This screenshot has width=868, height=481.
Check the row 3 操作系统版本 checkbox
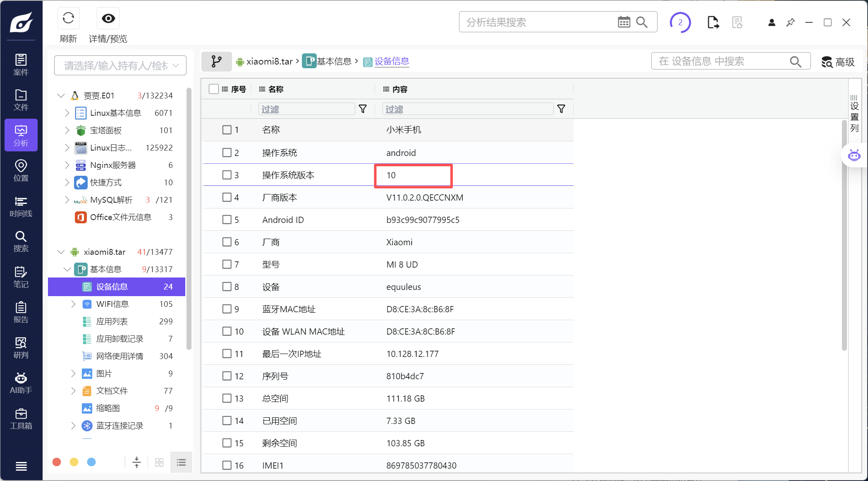tap(227, 175)
